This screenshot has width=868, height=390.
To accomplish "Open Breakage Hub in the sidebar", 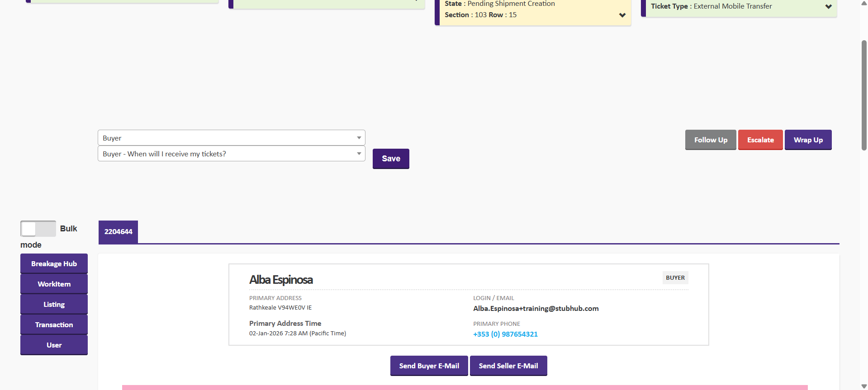I will coord(54,264).
